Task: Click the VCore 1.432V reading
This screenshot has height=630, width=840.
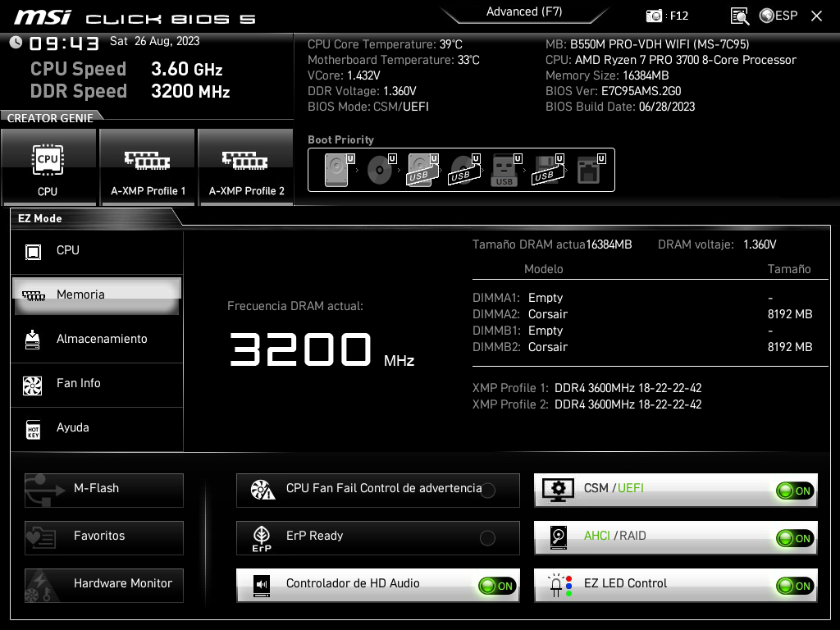Action: pyautogui.click(x=344, y=75)
